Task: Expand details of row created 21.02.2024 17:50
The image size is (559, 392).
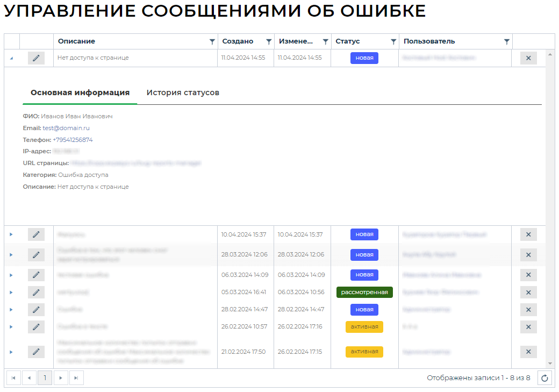Action: (x=11, y=352)
